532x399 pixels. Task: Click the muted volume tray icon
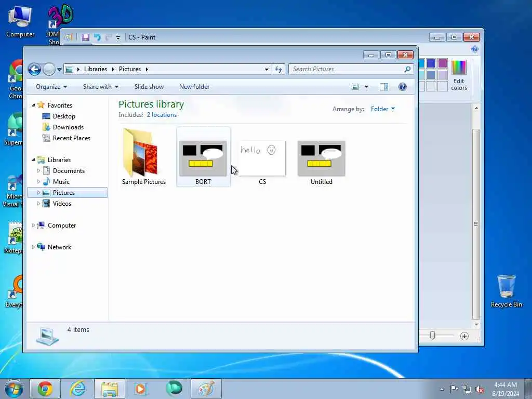click(480, 389)
